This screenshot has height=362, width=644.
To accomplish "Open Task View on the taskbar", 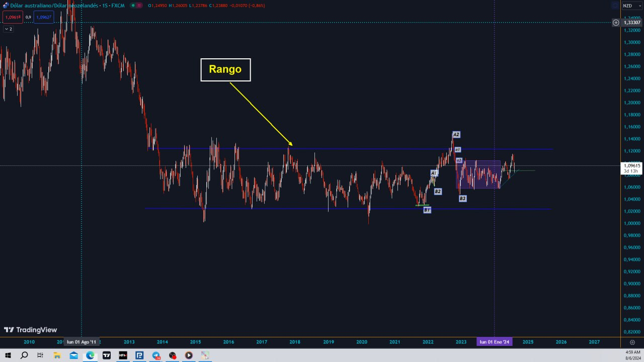I will [x=40, y=355].
